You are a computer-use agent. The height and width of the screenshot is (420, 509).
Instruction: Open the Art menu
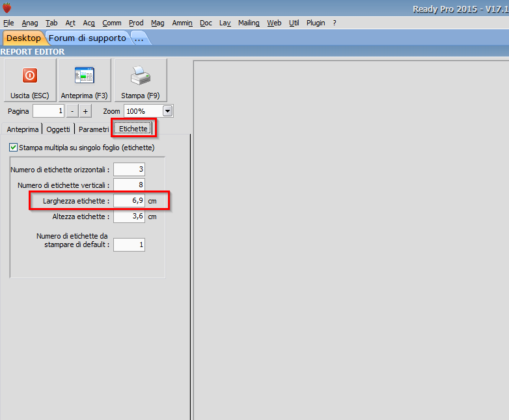tap(70, 23)
